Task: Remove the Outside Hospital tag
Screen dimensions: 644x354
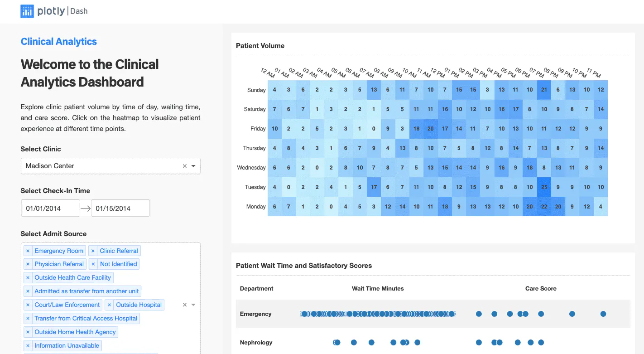Action: [x=109, y=305]
